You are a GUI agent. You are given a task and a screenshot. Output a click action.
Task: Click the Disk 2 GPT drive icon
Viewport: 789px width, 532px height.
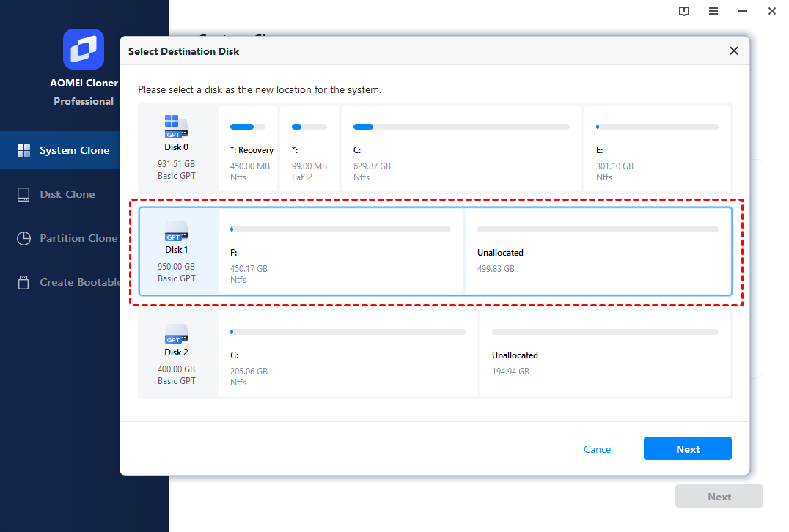tap(176, 334)
